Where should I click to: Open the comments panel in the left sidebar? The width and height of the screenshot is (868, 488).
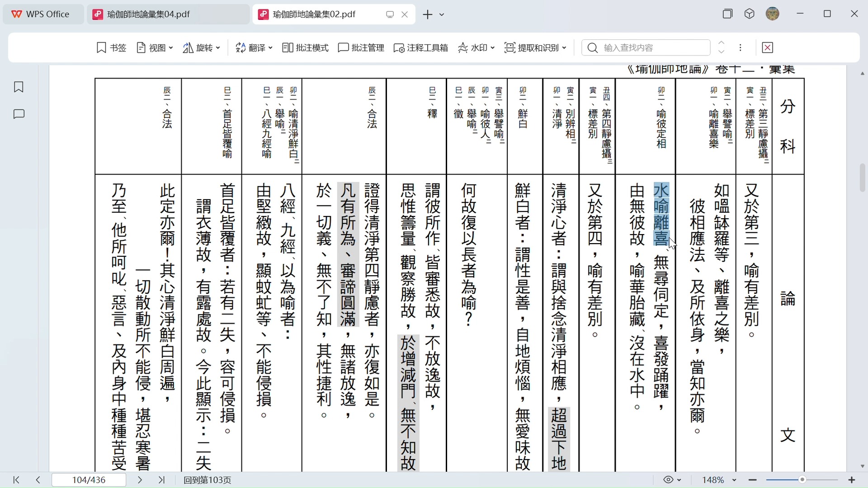(19, 114)
